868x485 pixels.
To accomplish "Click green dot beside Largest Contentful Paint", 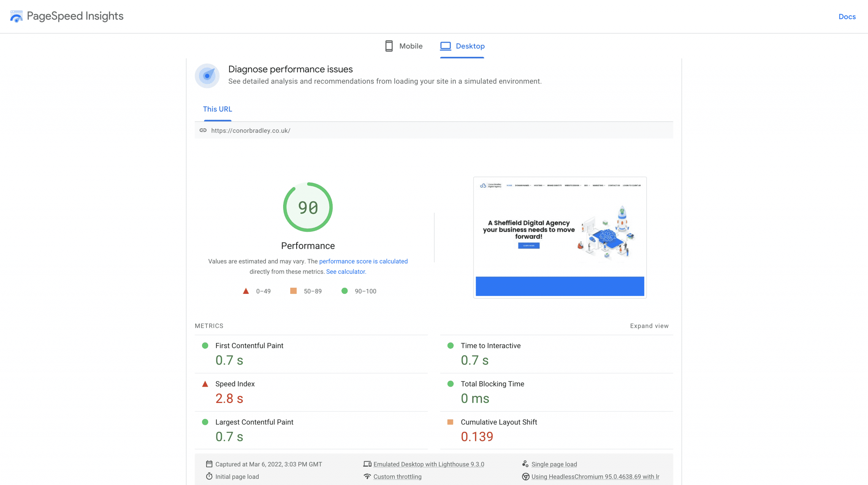I will (205, 422).
